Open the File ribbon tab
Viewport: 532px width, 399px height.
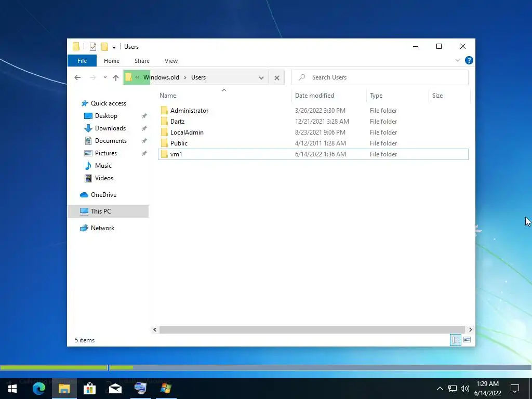pos(82,61)
